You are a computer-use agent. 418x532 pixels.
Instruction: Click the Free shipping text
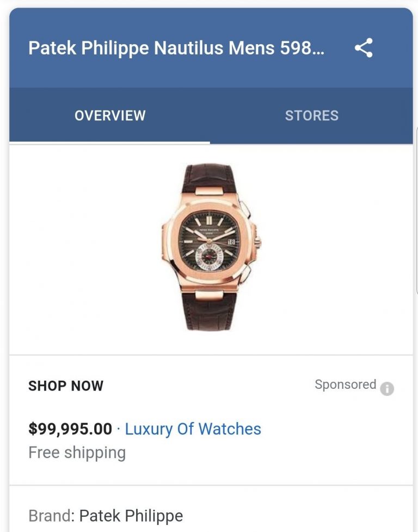[x=77, y=452]
